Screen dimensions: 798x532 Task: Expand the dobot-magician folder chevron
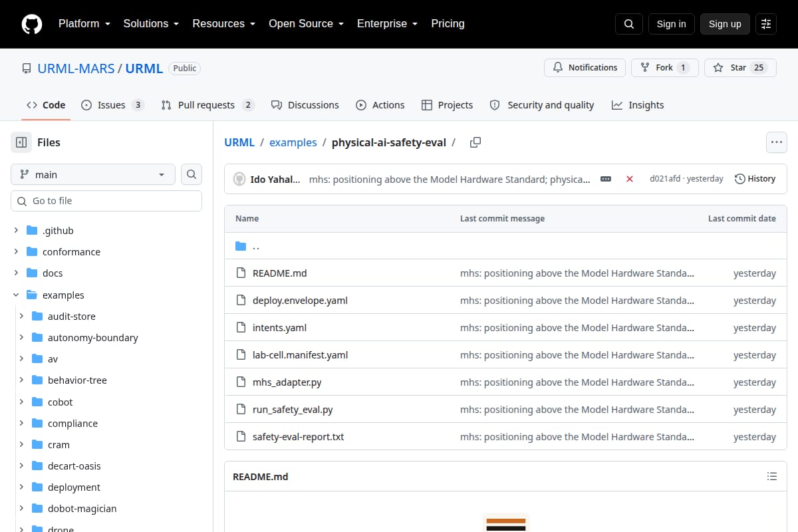tap(21, 509)
